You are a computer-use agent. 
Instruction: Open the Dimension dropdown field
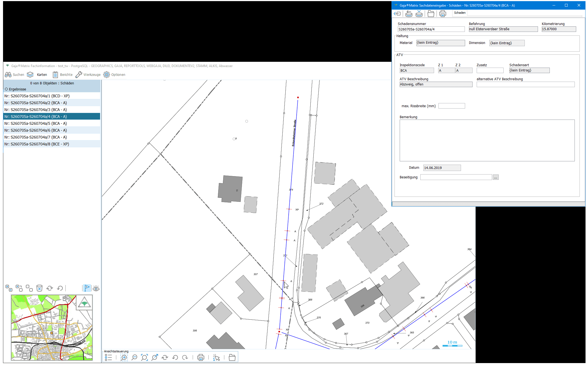(507, 43)
